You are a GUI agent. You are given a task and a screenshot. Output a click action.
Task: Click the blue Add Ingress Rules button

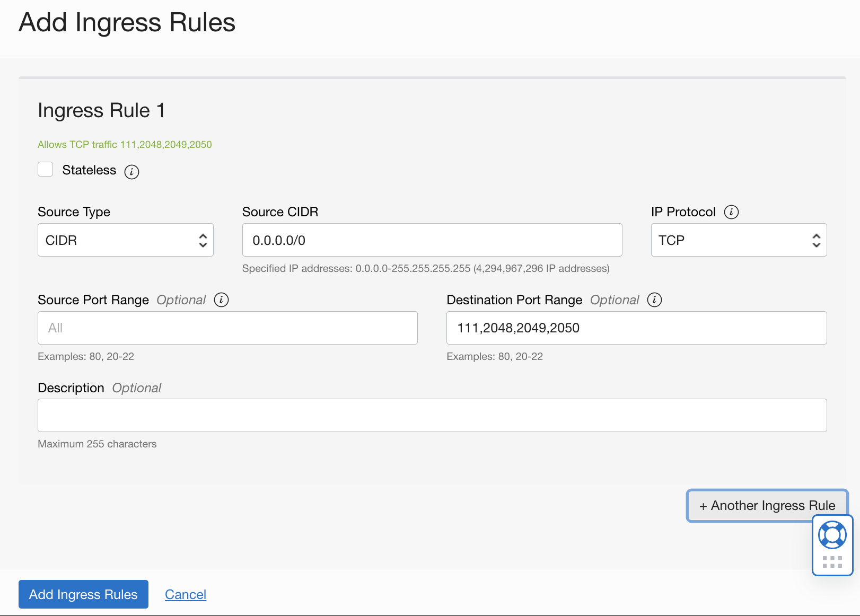coord(83,594)
